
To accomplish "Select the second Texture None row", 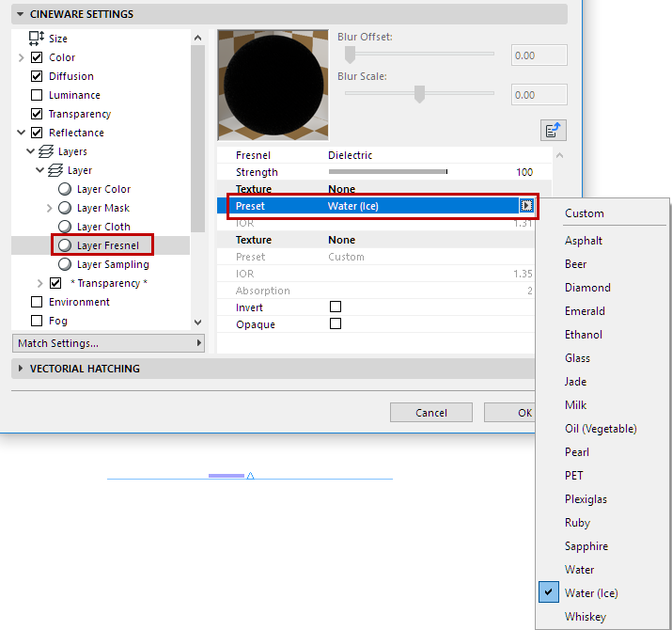I will (376, 240).
